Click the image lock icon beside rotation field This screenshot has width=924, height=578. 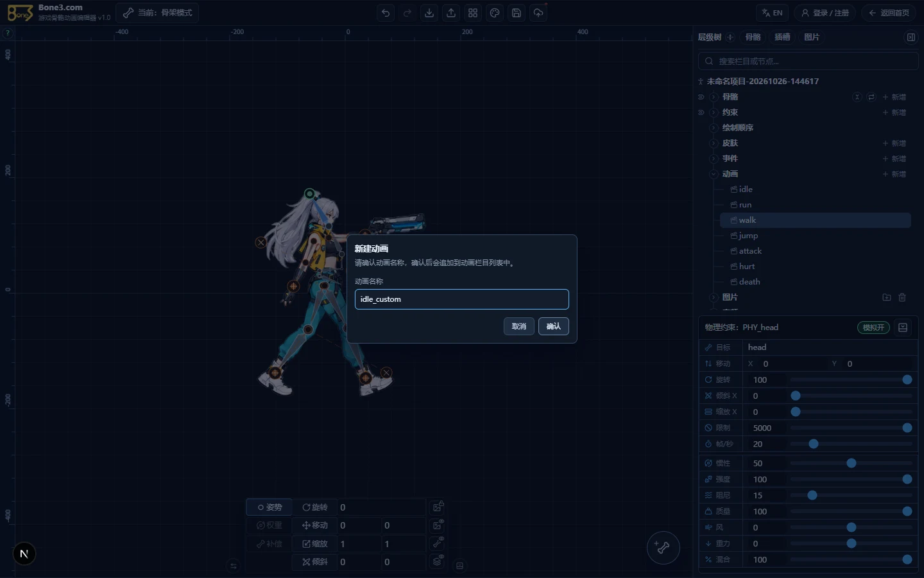[438, 507]
